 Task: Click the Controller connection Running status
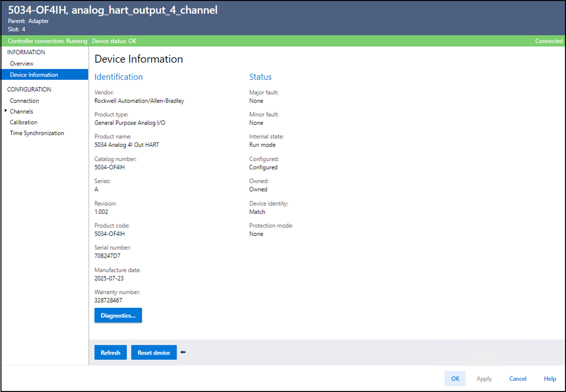(x=47, y=41)
